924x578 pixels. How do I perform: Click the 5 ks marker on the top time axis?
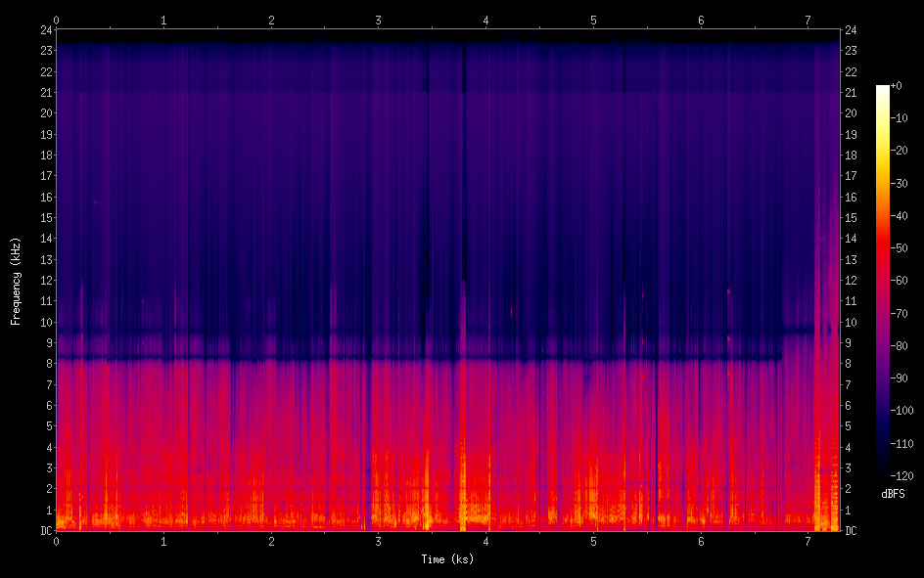(x=593, y=19)
